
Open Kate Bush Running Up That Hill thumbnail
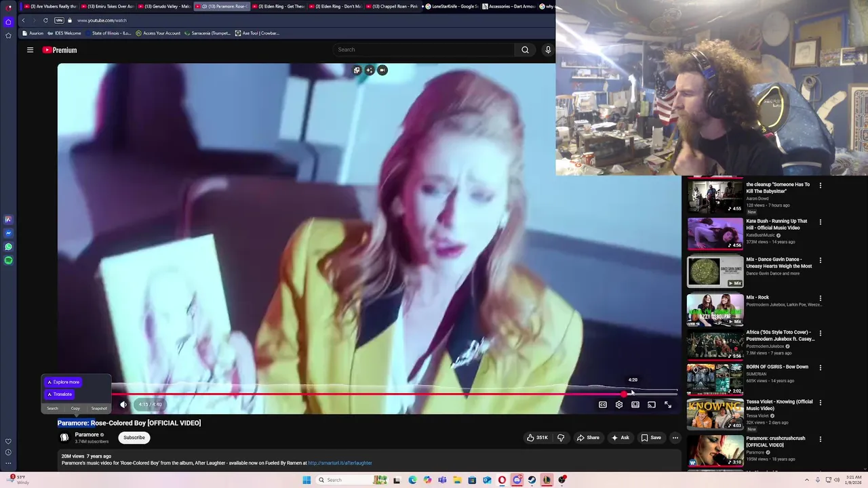point(715,234)
